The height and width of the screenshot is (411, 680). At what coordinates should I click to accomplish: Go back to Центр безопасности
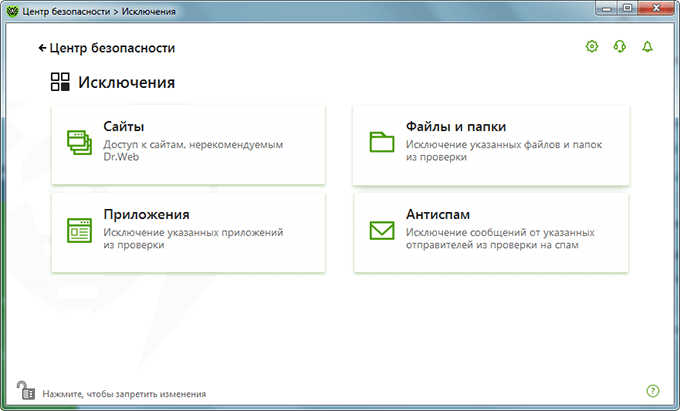coord(107,48)
